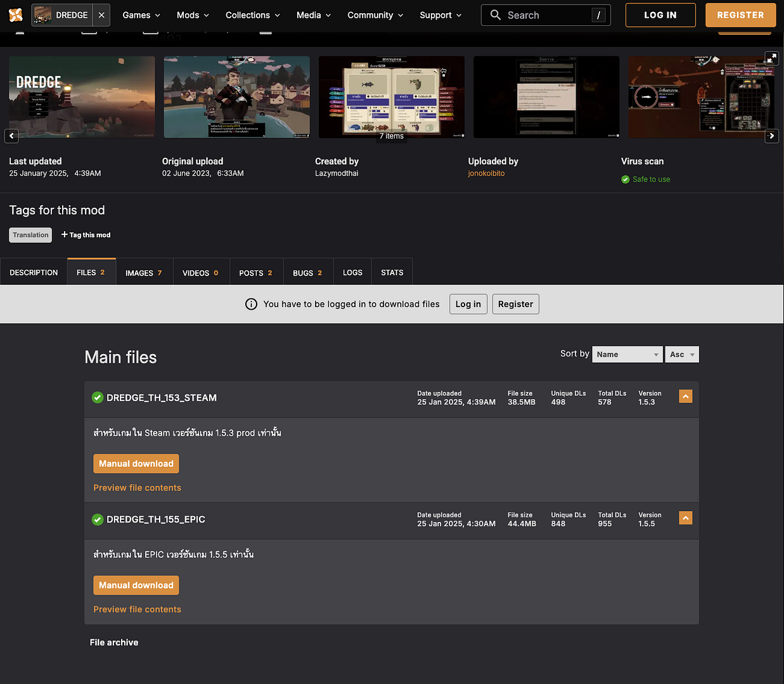Open uploader jonokoibito profile link
Screen dimensions: 784x684
pos(486,173)
